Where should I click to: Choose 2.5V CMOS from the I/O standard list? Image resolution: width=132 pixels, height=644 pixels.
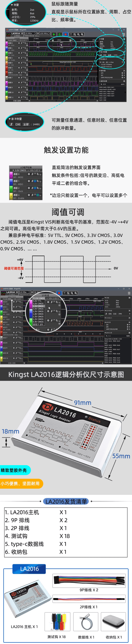click(x=38, y=311)
